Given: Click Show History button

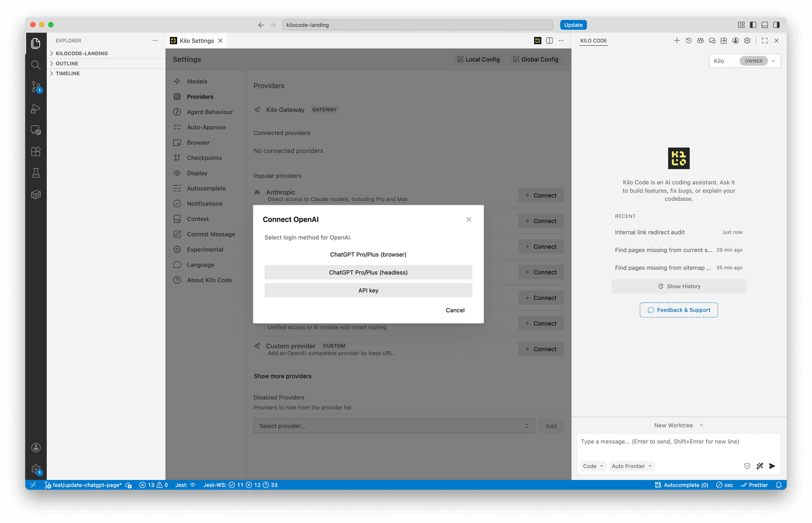Looking at the screenshot, I should tap(678, 286).
